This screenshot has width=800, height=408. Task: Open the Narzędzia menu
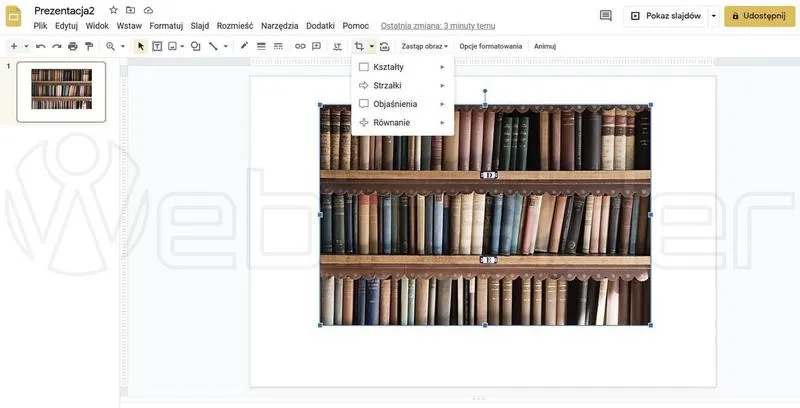280,26
